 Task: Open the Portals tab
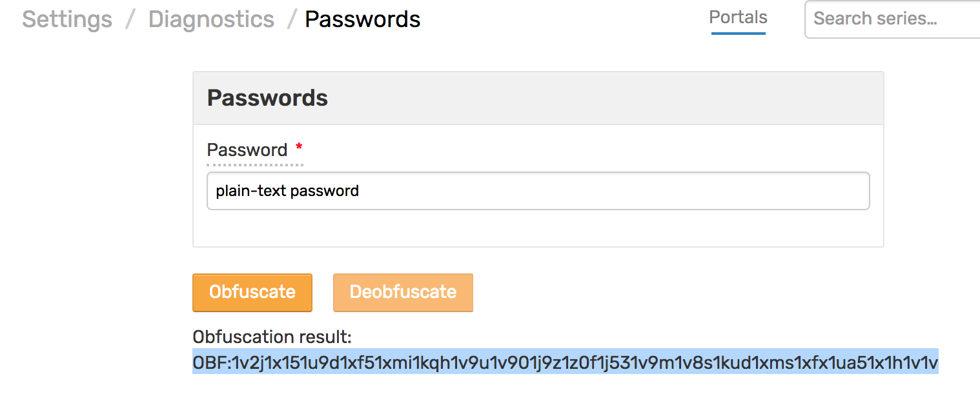[x=738, y=17]
